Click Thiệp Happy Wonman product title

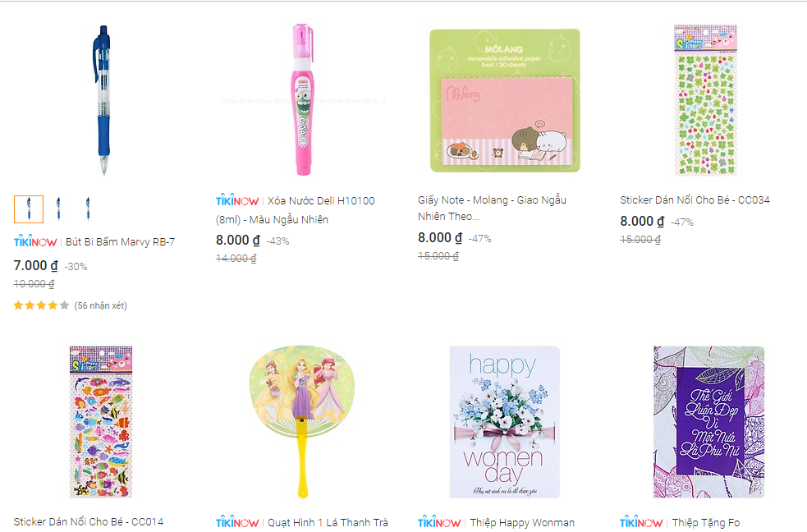[522, 522]
